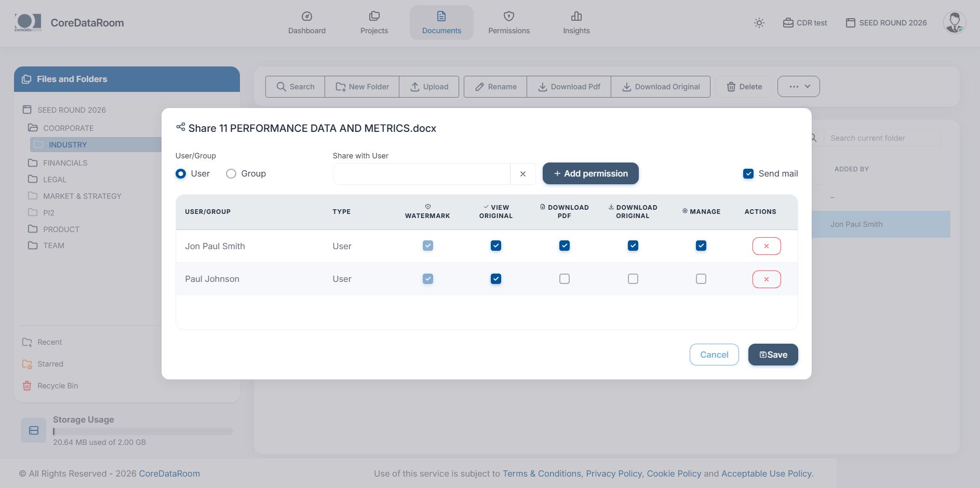Image resolution: width=980 pixels, height=488 pixels.
Task: Click the Download Original toolbar button
Action: 661,87
